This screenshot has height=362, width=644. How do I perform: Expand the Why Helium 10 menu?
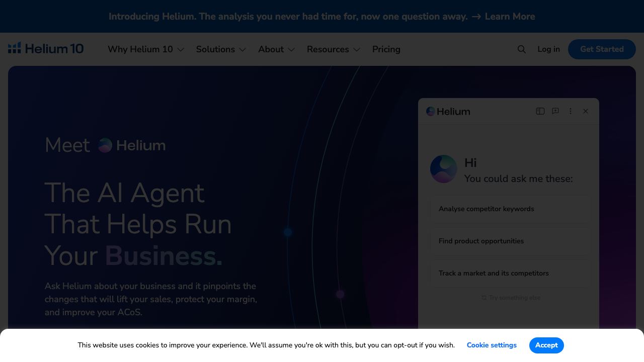point(146,49)
